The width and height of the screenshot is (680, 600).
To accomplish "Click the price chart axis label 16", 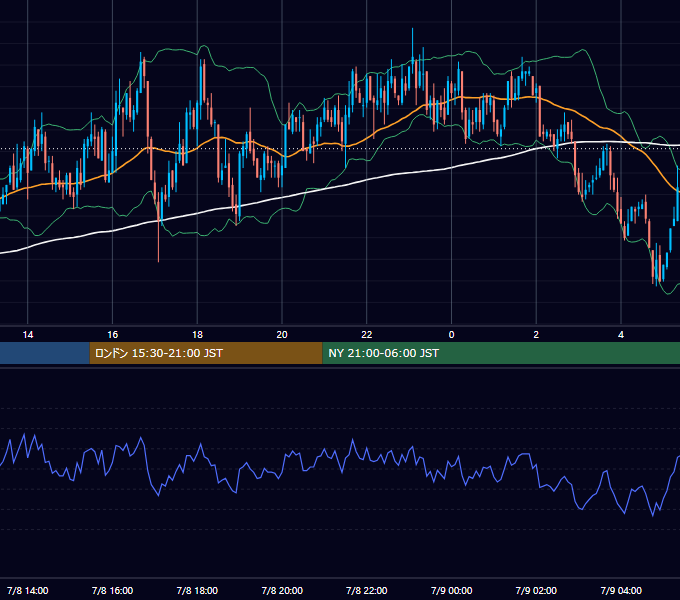I will (112, 335).
